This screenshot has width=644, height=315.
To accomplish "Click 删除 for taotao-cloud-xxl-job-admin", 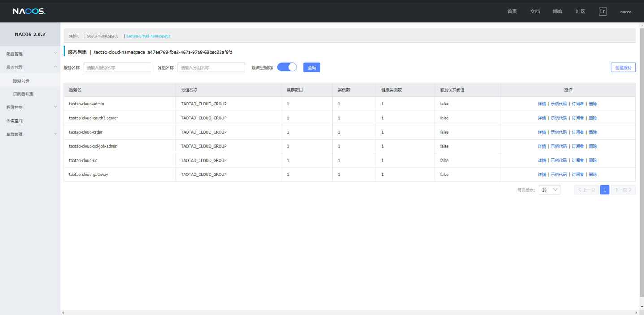I will pos(593,146).
